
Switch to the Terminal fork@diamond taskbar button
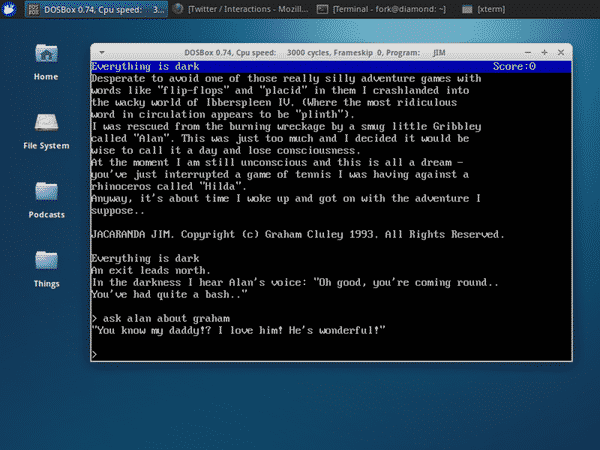[382, 9]
